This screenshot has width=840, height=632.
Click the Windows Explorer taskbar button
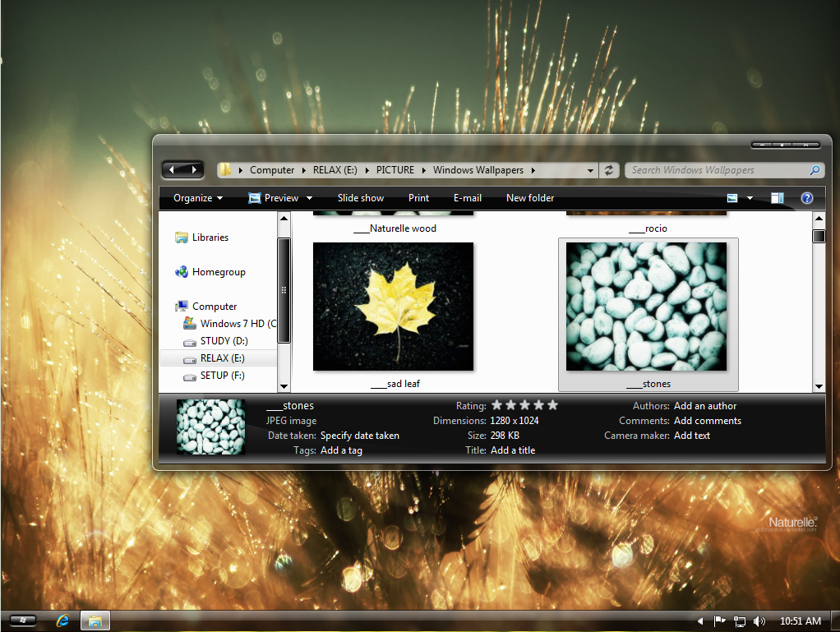pos(95,620)
